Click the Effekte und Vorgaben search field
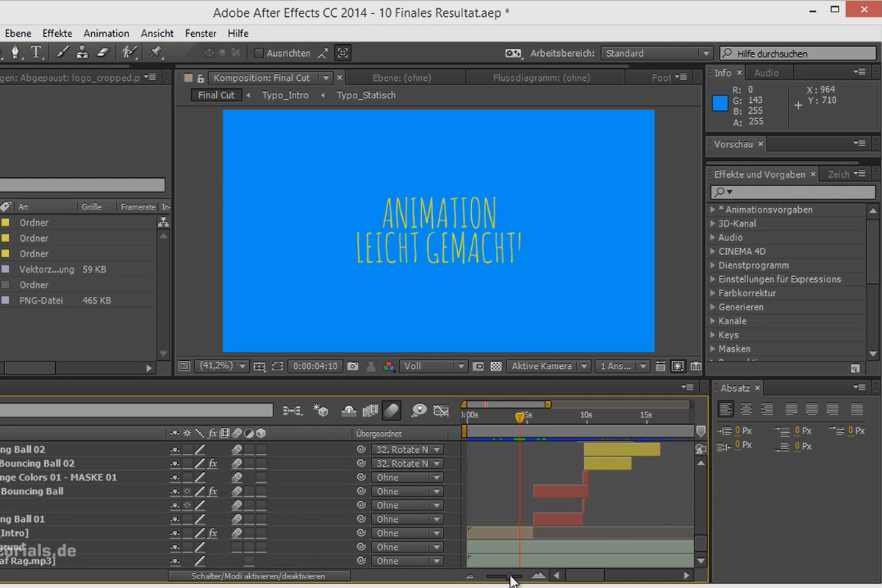882x588 pixels. (x=793, y=192)
